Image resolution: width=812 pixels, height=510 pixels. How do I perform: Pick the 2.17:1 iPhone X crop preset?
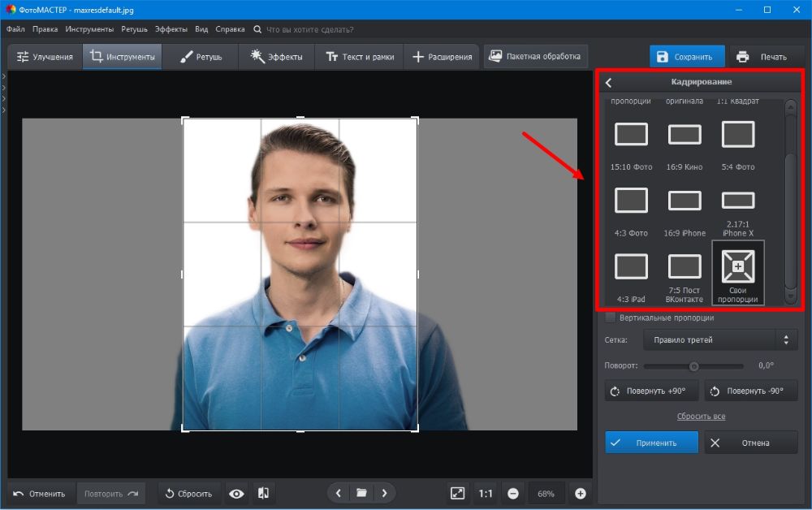[x=738, y=201]
